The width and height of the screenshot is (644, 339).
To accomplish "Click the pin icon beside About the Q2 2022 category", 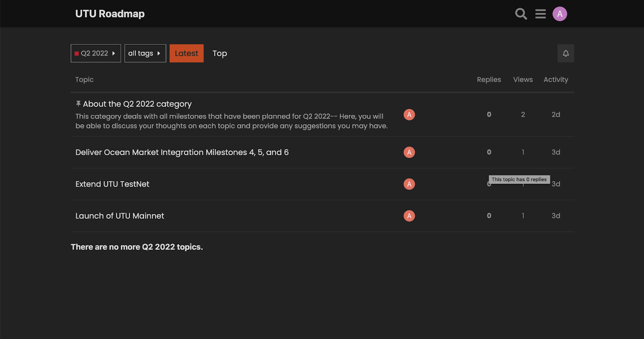I will (x=78, y=104).
